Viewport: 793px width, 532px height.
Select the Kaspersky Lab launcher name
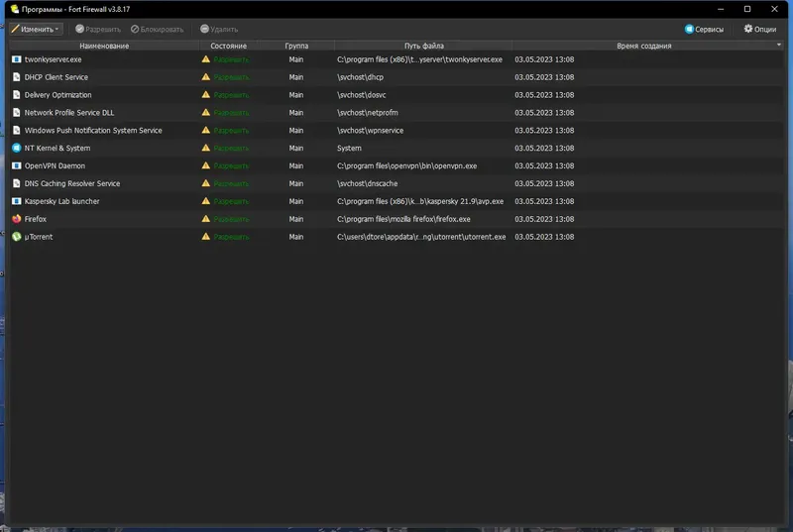[x=62, y=201]
